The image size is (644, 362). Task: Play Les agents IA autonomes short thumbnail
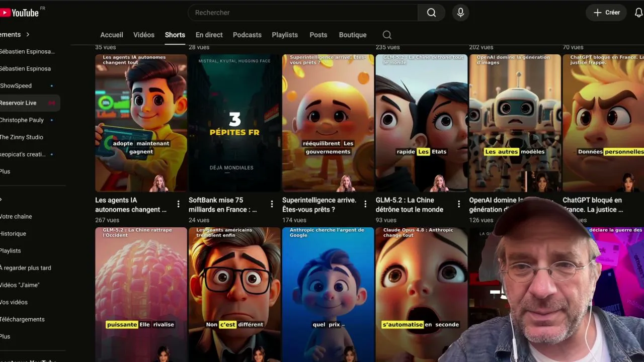[x=141, y=123]
